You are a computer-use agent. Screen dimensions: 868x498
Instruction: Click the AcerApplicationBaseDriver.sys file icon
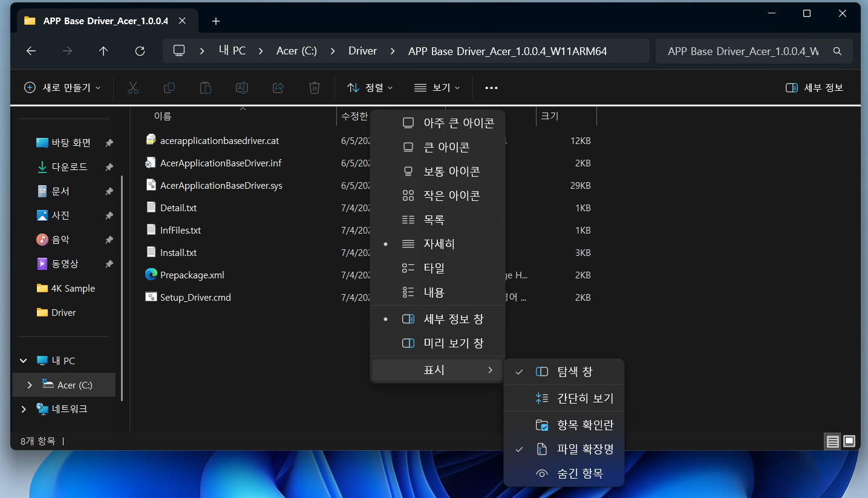tap(151, 185)
